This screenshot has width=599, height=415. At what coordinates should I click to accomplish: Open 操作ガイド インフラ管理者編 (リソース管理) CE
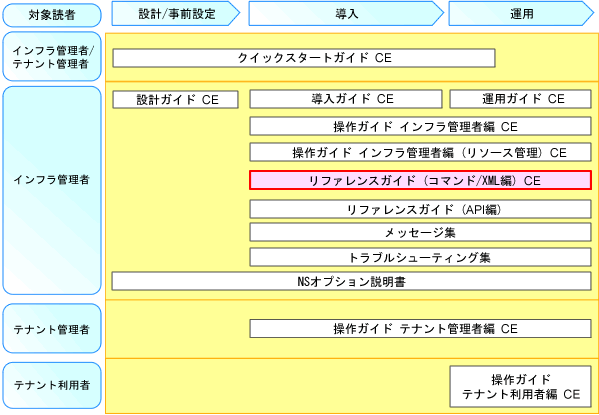point(421,152)
